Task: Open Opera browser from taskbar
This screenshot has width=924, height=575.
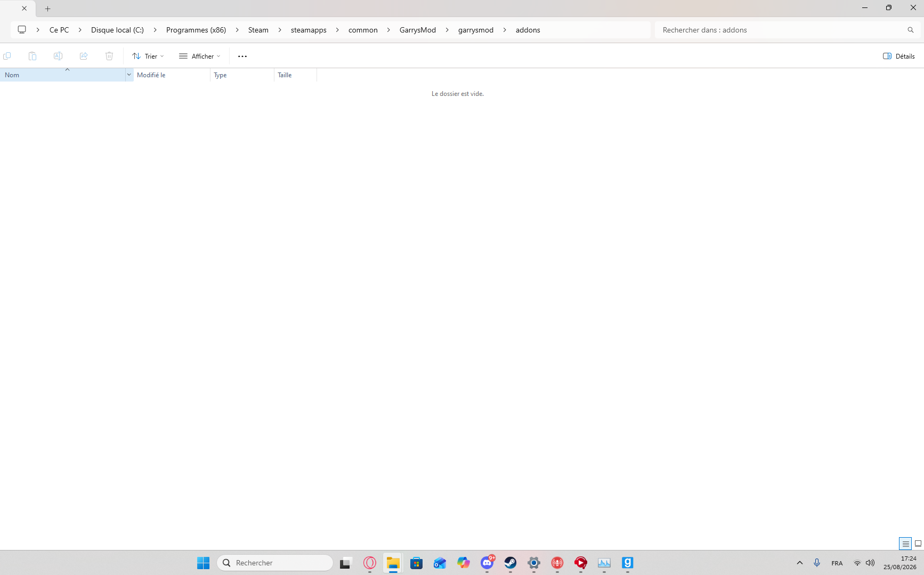Action: click(x=370, y=563)
